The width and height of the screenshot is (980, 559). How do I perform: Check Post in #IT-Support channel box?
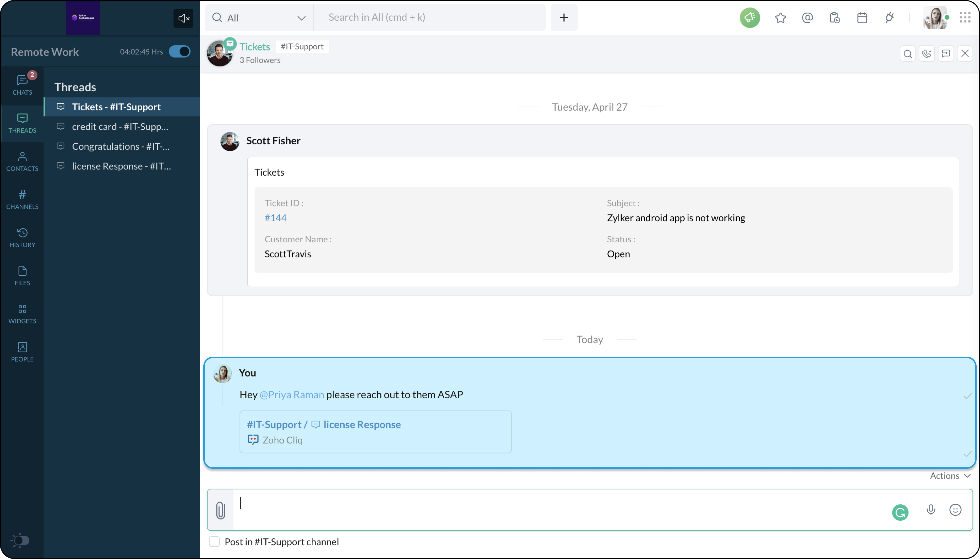(x=214, y=542)
